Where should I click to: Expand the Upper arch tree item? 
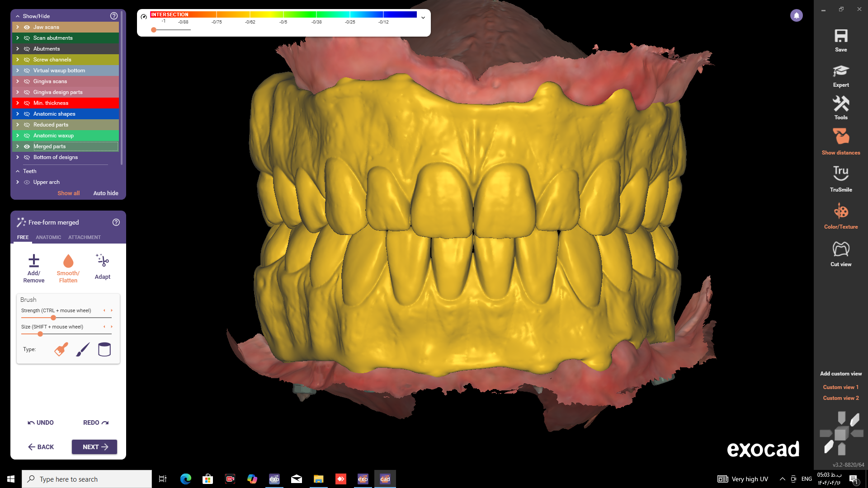point(18,182)
